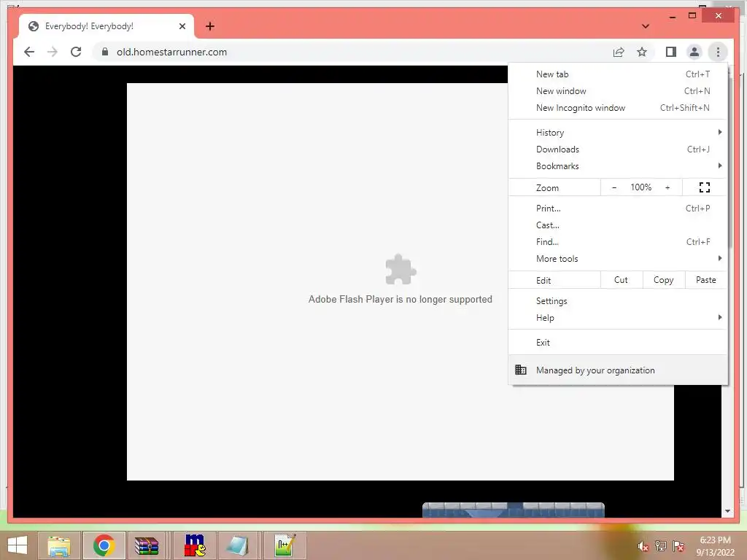The width and height of the screenshot is (747, 560).
Task: Click the page scrollbar down arrow
Action: pyautogui.click(x=727, y=511)
